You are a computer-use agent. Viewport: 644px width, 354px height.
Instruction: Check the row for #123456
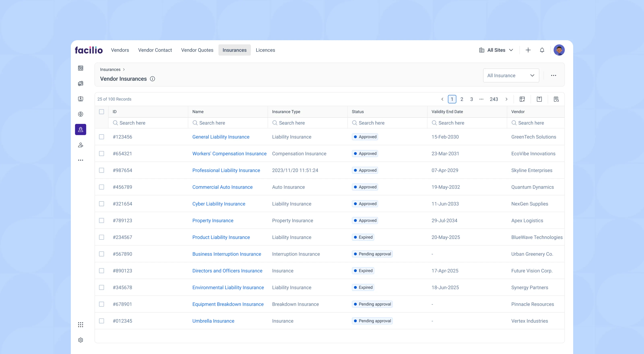(101, 137)
